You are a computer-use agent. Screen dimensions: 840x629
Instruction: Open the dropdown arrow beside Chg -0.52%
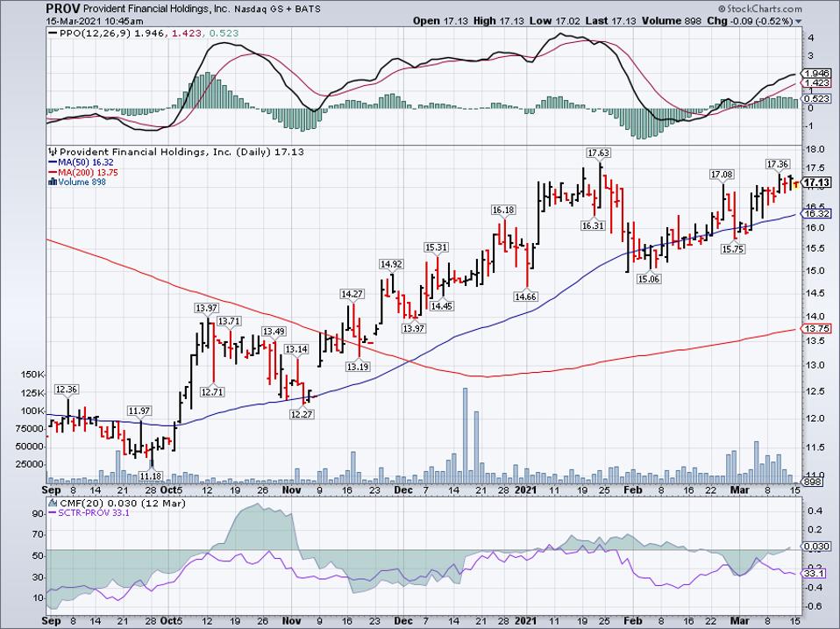click(799, 22)
